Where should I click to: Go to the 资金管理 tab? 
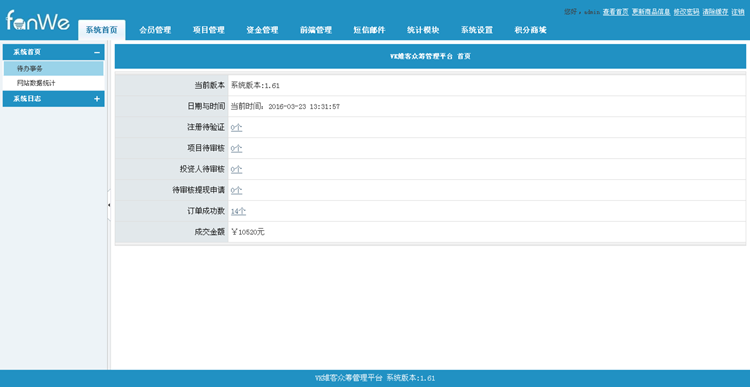click(x=262, y=30)
